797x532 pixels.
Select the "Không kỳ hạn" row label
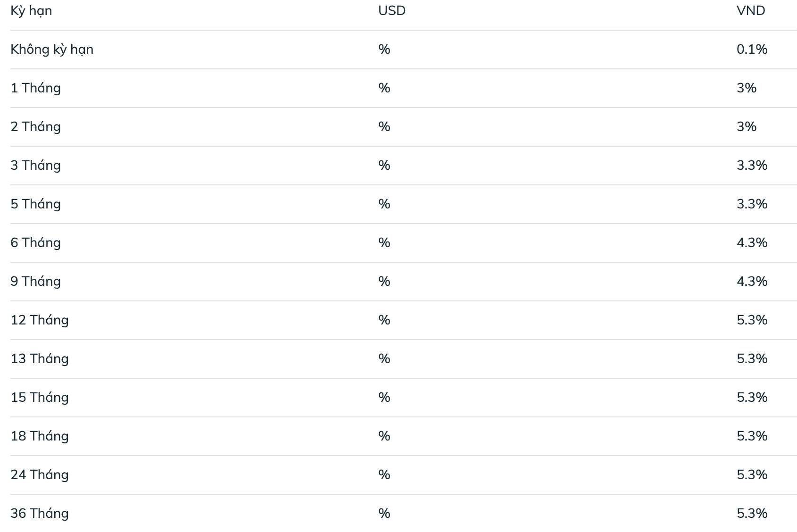pyautogui.click(x=52, y=50)
